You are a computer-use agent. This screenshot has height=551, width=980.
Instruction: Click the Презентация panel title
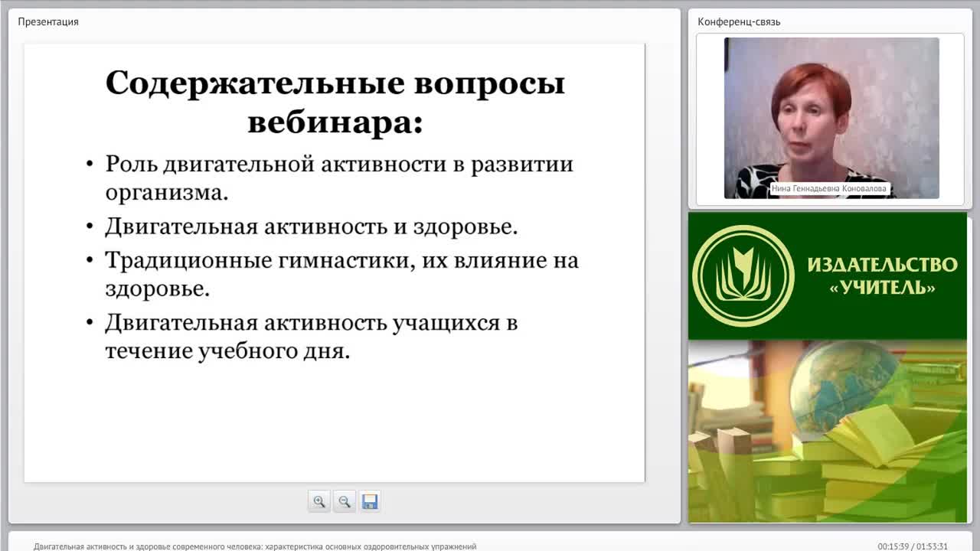tap(48, 21)
